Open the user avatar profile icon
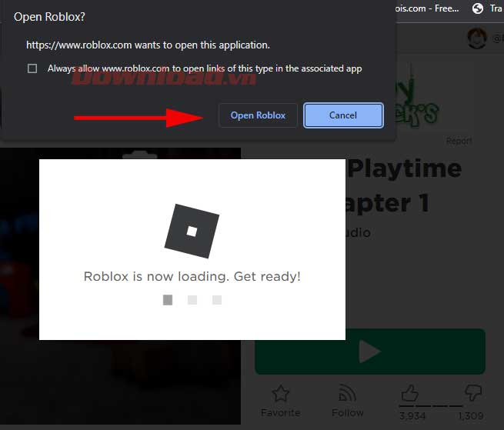The height and width of the screenshot is (430, 504). coord(477,38)
